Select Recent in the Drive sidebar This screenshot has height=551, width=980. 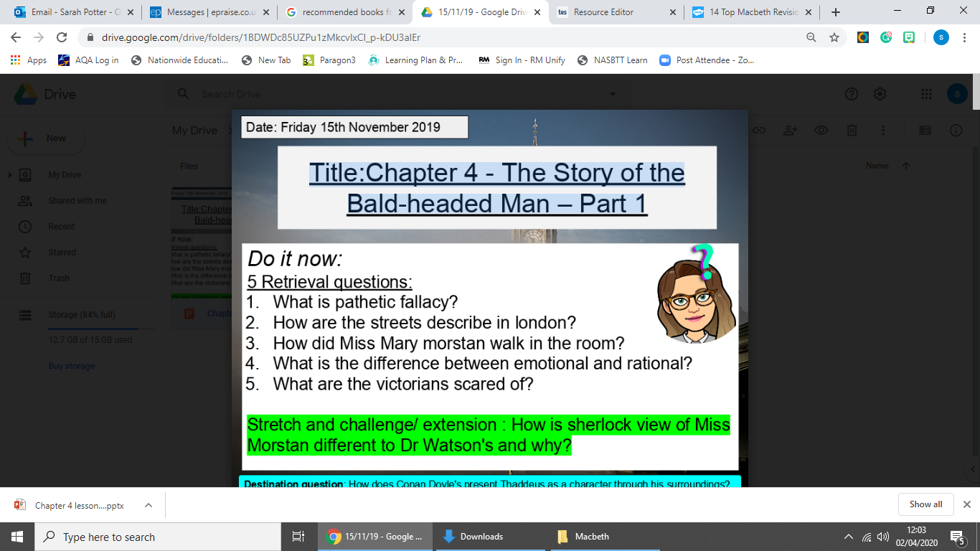tap(62, 227)
